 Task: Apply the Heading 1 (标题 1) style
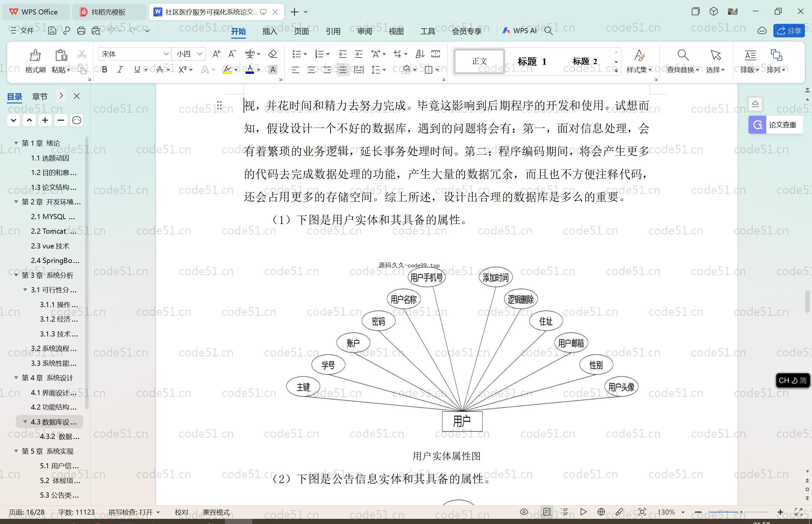pyautogui.click(x=532, y=62)
